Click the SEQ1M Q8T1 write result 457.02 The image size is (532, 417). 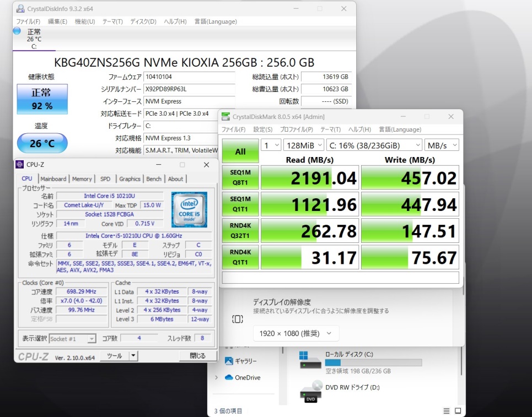pyautogui.click(x=410, y=177)
